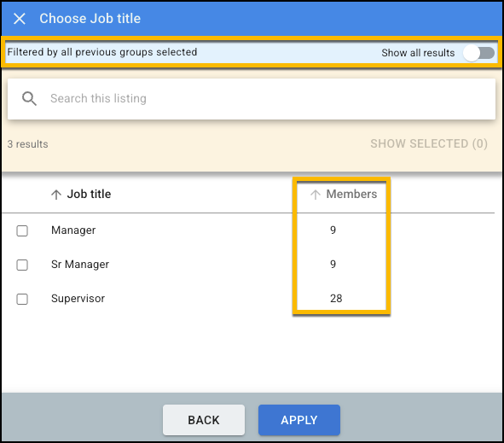This screenshot has height=443, width=504.
Task: Click the Filtered by all previous groups text
Action: click(102, 52)
